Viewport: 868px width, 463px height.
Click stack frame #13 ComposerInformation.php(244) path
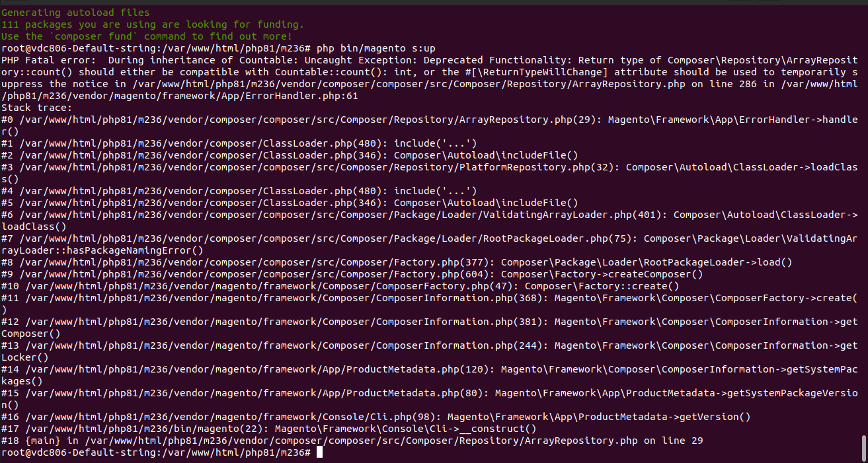coord(284,345)
